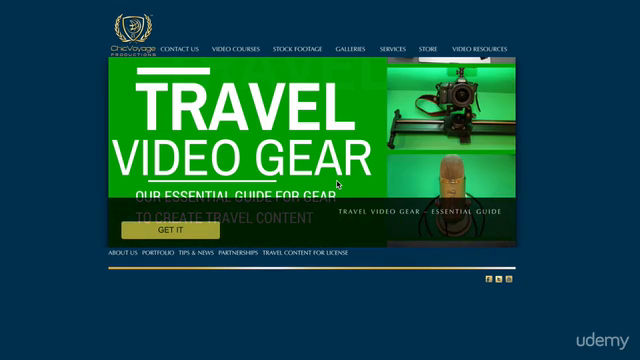Open the Twitter social icon
640x360 pixels.
tap(499, 279)
